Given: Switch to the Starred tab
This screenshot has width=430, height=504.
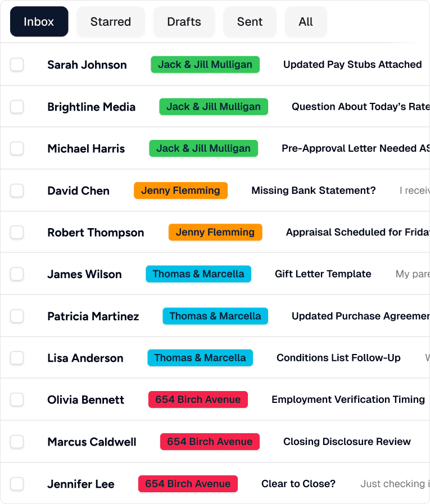Looking at the screenshot, I should pos(110,21).
